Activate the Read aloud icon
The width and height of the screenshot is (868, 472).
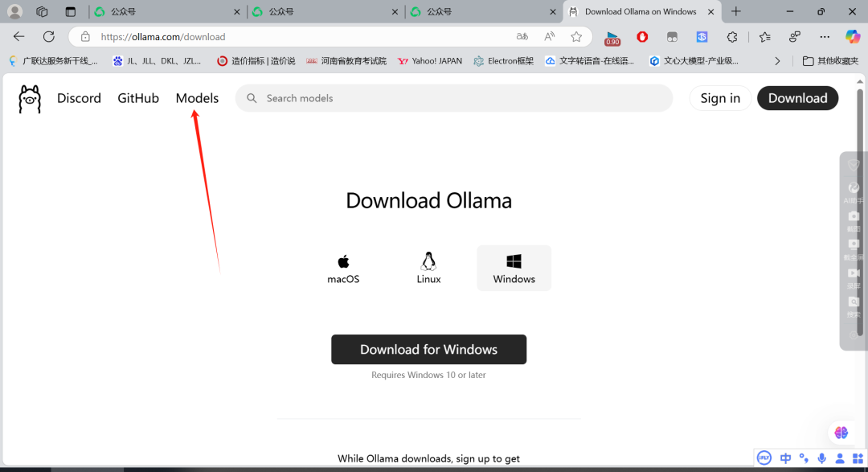tap(549, 36)
